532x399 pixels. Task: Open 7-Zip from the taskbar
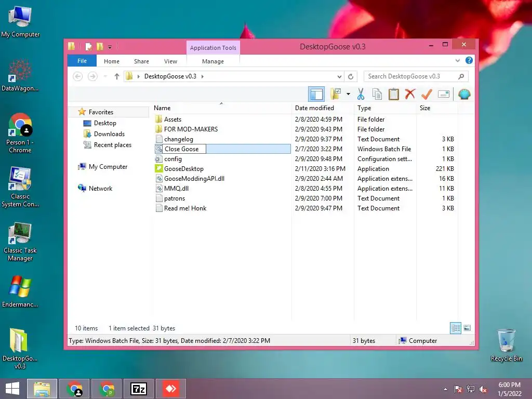tap(138, 389)
